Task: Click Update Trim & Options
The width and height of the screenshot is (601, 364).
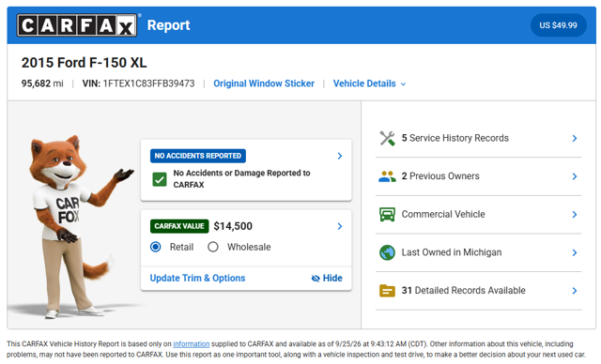Action: coord(197,279)
